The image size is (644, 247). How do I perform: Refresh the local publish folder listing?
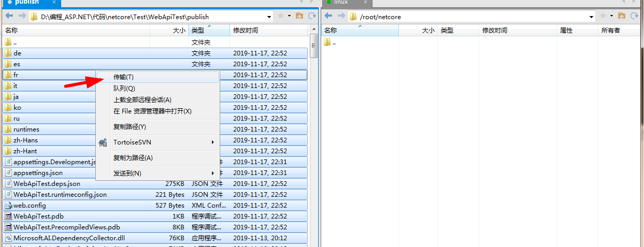(x=311, y=16)
